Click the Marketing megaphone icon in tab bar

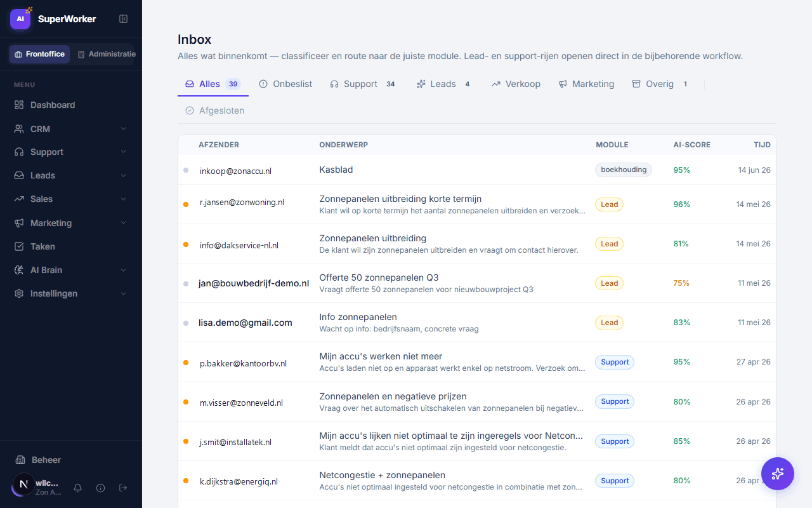coord(563,84)
